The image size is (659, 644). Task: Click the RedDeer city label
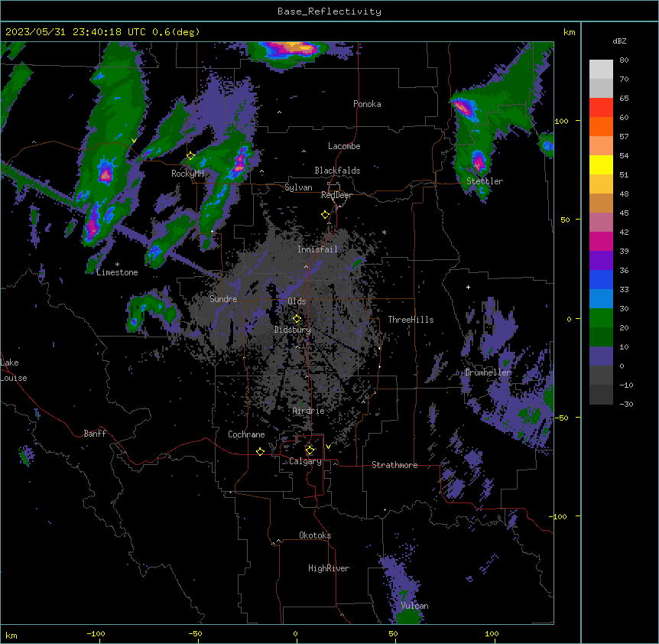(336, 195)
